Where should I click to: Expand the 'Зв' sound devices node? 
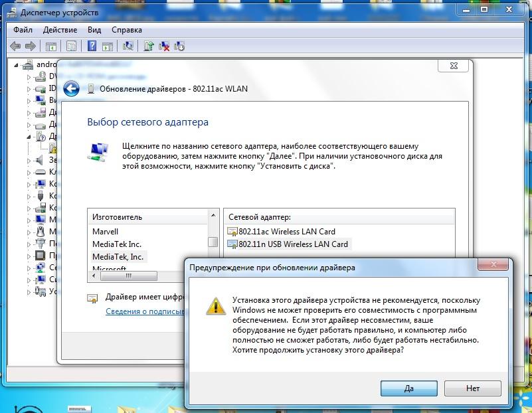coord(29,161)
